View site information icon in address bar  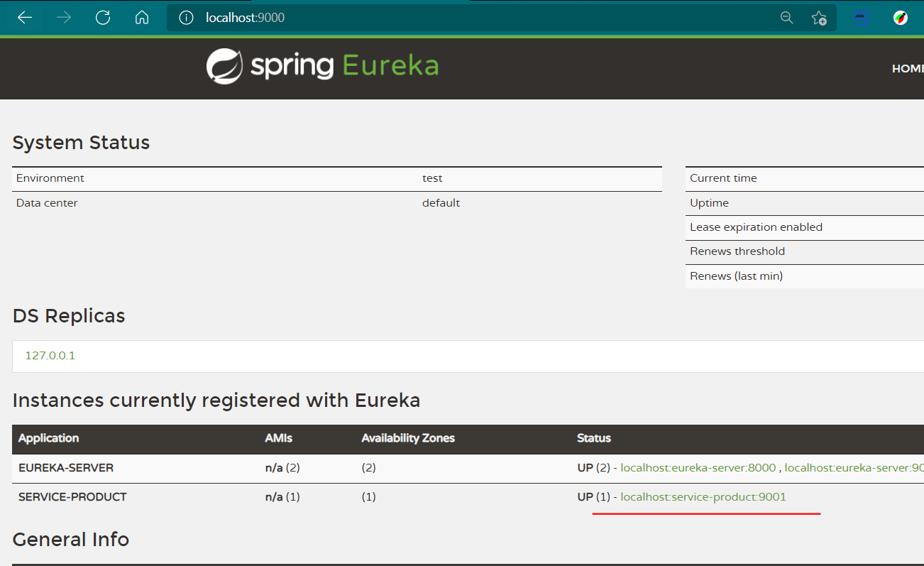coord(186,18)
